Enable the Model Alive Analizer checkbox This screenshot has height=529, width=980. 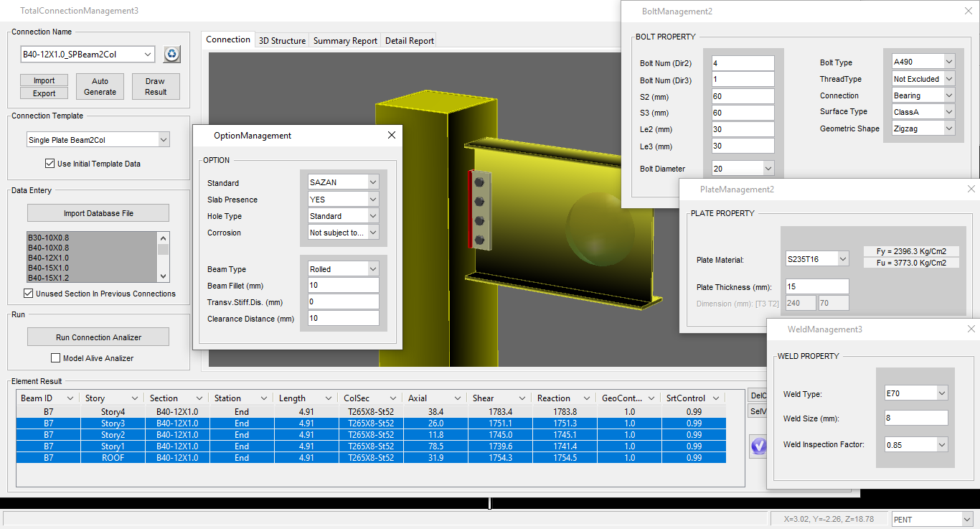56,358
